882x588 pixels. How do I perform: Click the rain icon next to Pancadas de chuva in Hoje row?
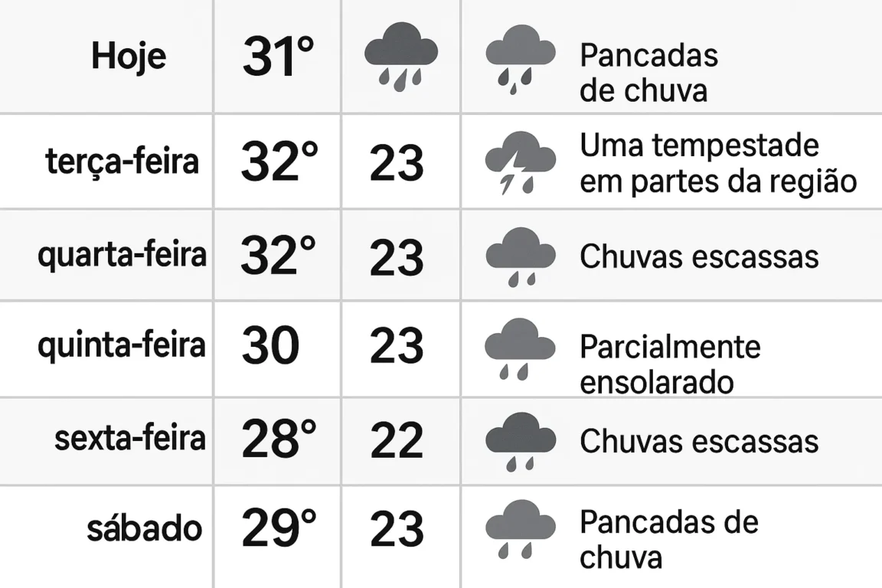[x=521, y=60]
